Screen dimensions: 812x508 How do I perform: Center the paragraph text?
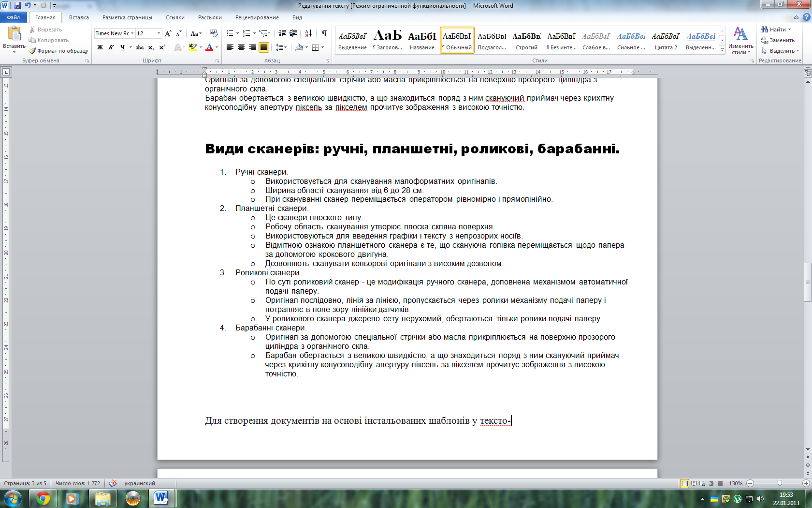pyautogui.click(x=241, y=47)
